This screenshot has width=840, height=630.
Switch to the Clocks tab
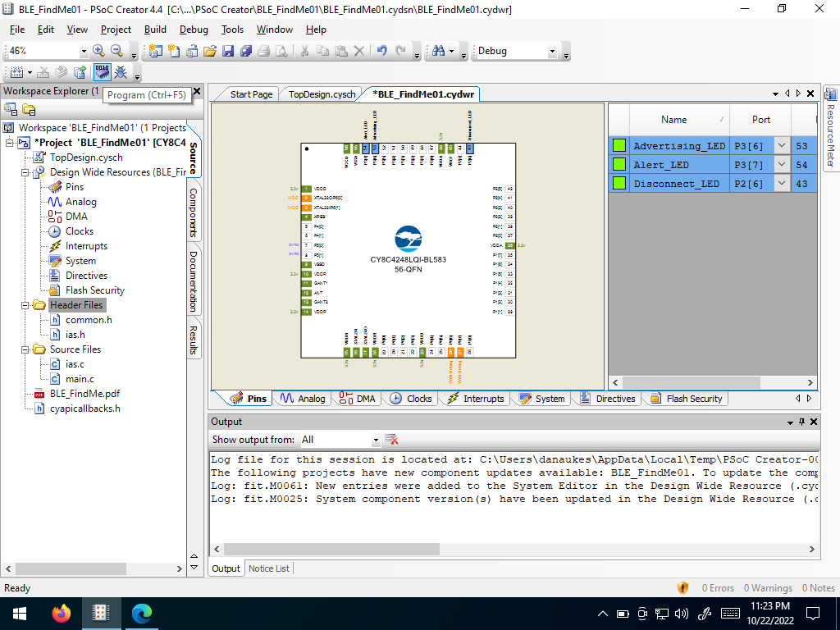412,399
